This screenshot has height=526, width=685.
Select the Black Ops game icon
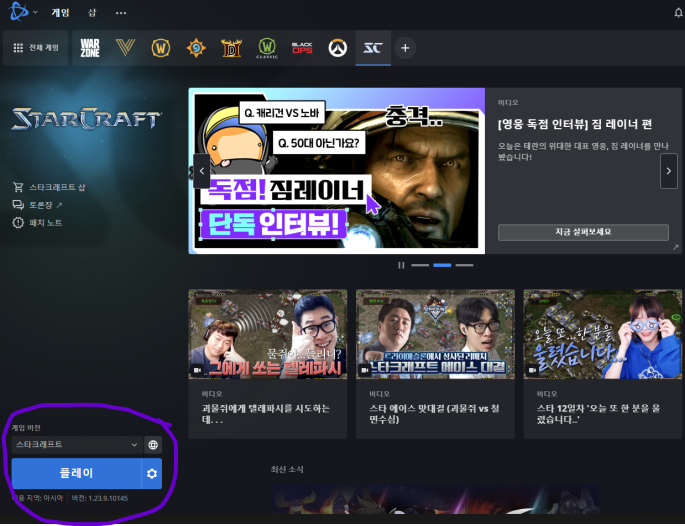(302, 48)
